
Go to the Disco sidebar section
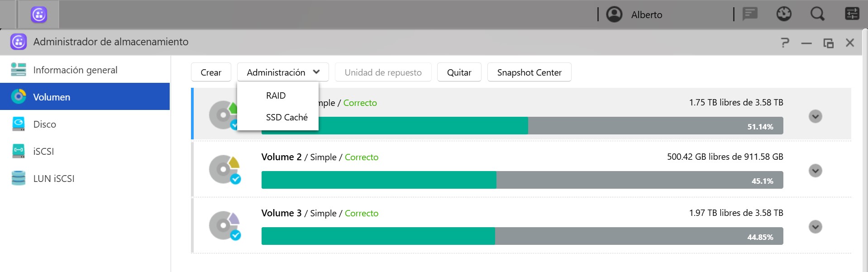click(x=44, y=124)
